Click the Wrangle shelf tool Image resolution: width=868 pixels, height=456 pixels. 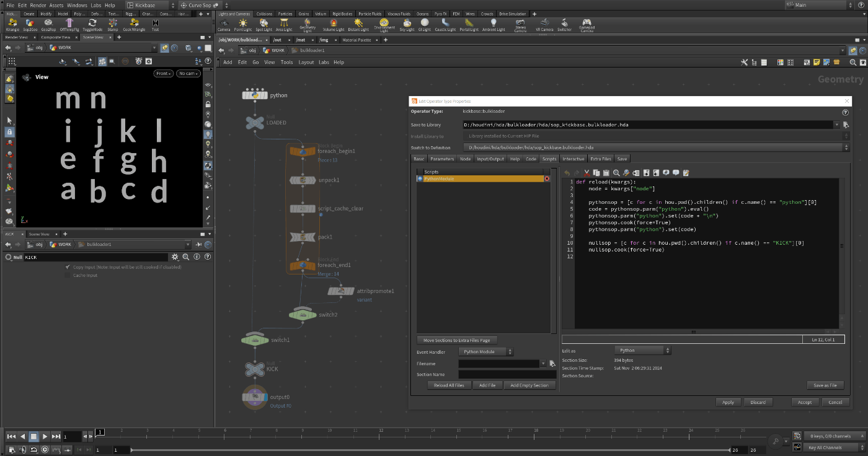(12, 25)
